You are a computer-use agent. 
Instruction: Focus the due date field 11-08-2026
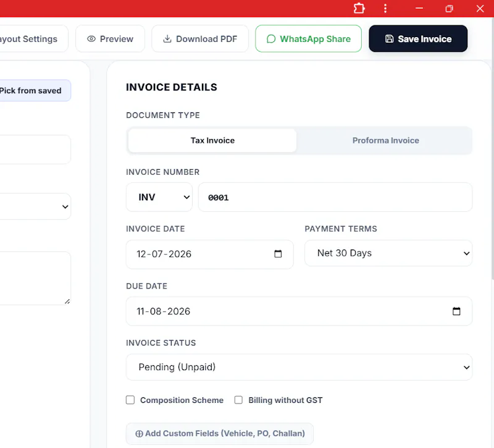pos(299,311)
